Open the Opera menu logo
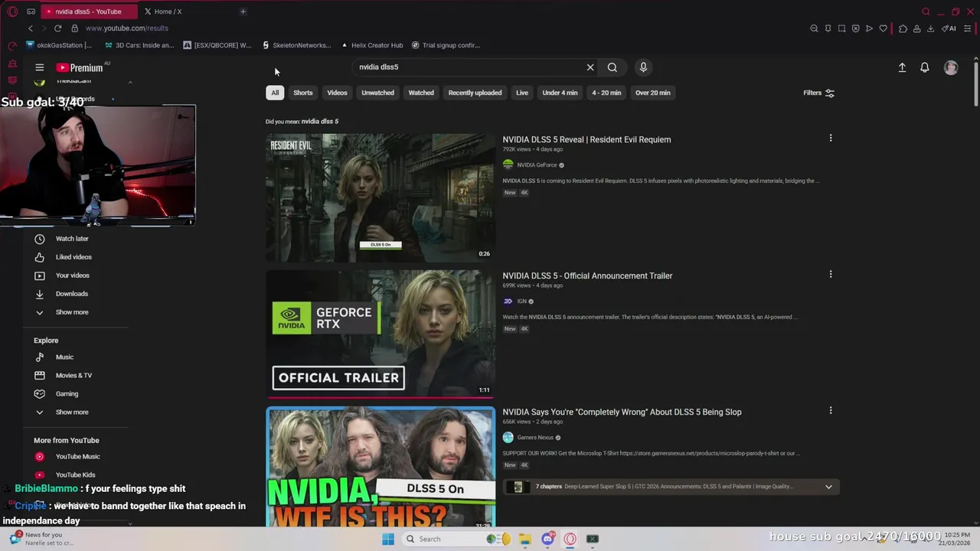The height and width of the screenshot is (551, 980). 12,11
